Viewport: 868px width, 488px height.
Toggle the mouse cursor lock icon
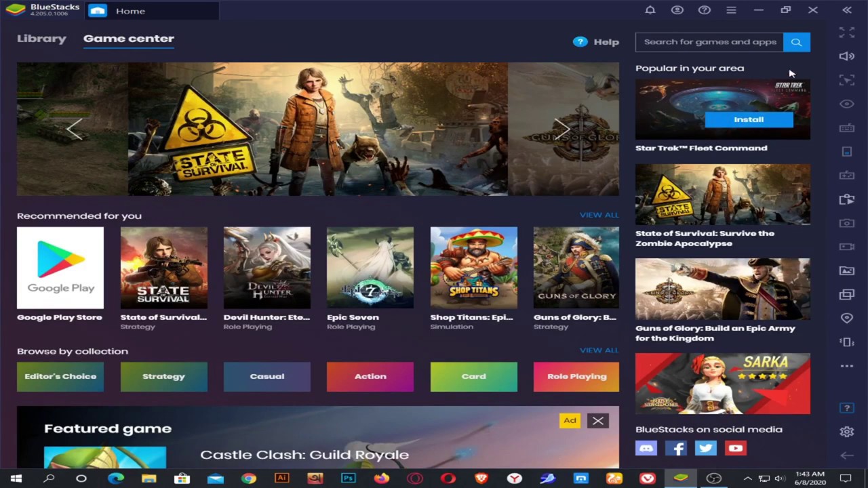(x=846, y=80)
